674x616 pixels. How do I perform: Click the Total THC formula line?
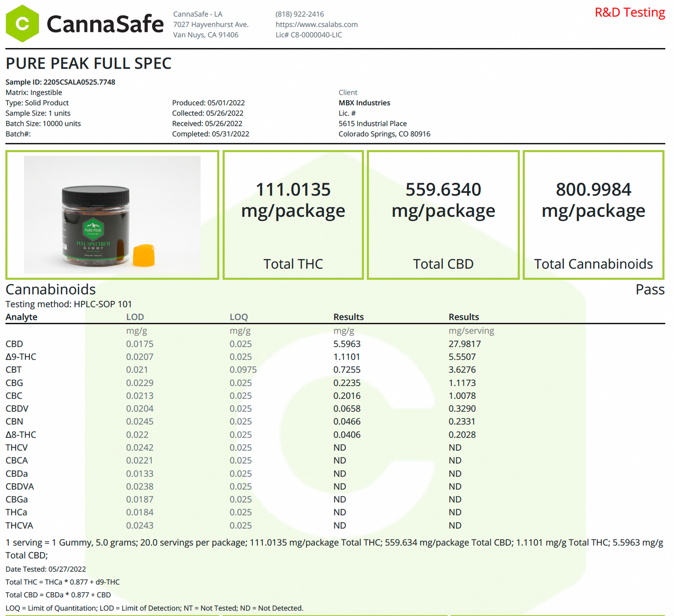[x=63, y=582]
